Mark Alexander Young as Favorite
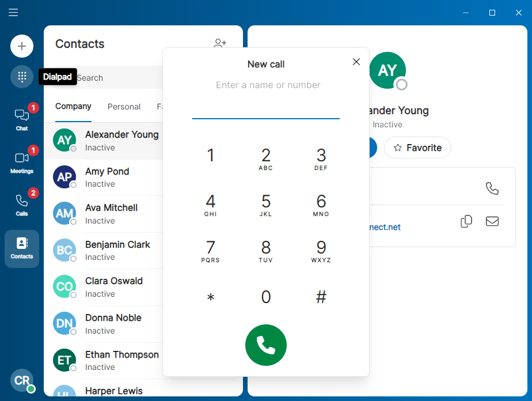532x401 pixels. coord(417,147)
